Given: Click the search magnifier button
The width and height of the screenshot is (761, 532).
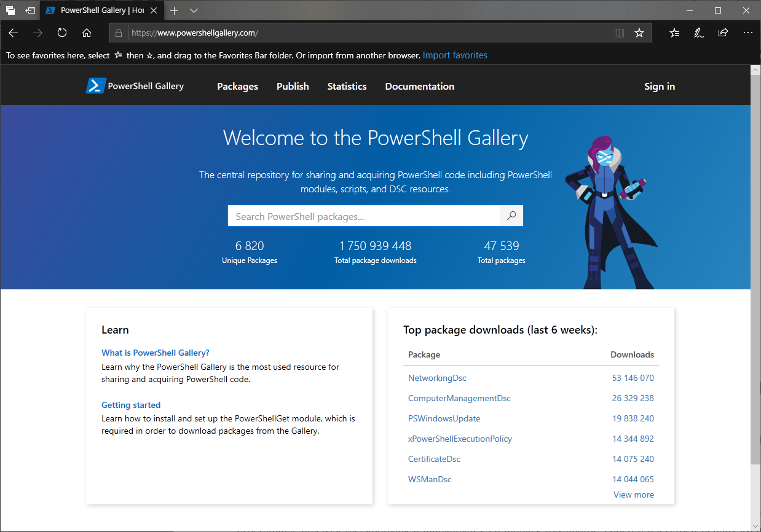Looking at the screenshot, I should click(511, 216).
